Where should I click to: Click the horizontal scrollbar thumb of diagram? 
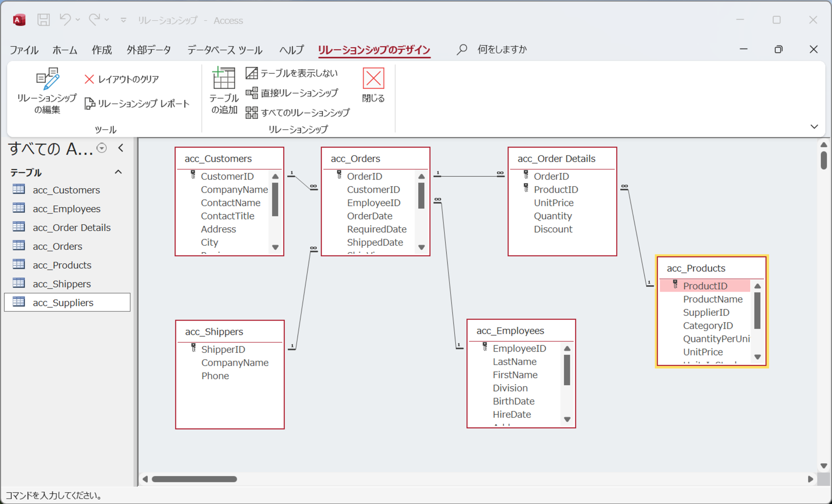pyautogui.click(x=194, y=479)
